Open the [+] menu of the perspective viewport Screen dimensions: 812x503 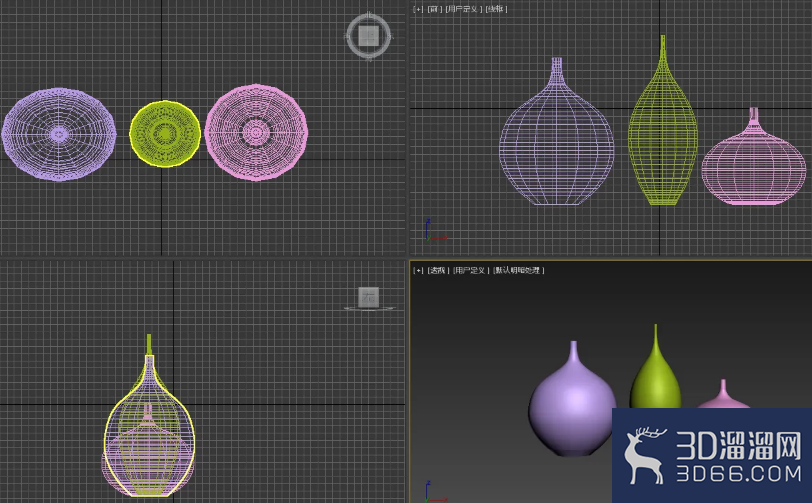tap(418, 270)
